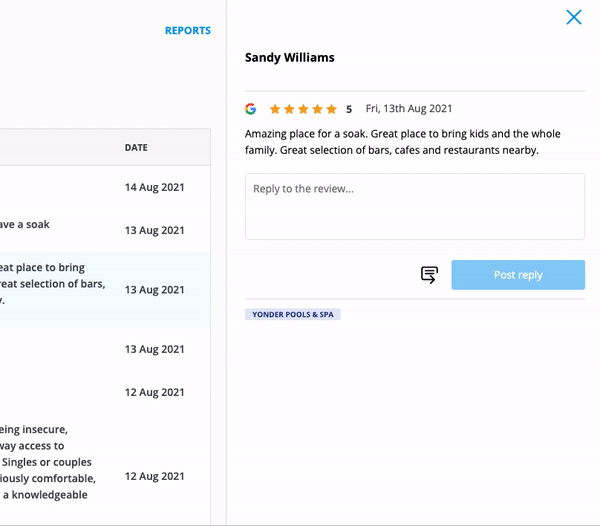
Task: Click the Post reply button
Action: pyautogui.click(x=518, y=275)
